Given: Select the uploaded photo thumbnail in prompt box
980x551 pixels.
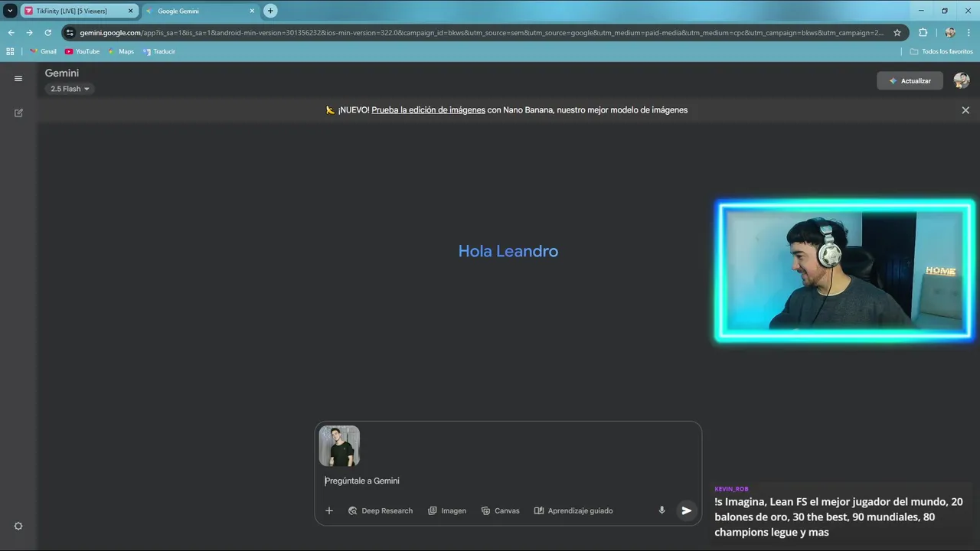Looking at the screenshot, I should coord(339,446).
